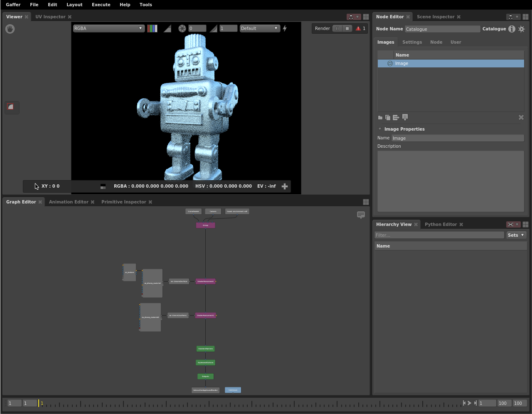Click the gamma ramp icon before value 1
Viewport: 532px width, 414px height.
click(x=213, y=28)
